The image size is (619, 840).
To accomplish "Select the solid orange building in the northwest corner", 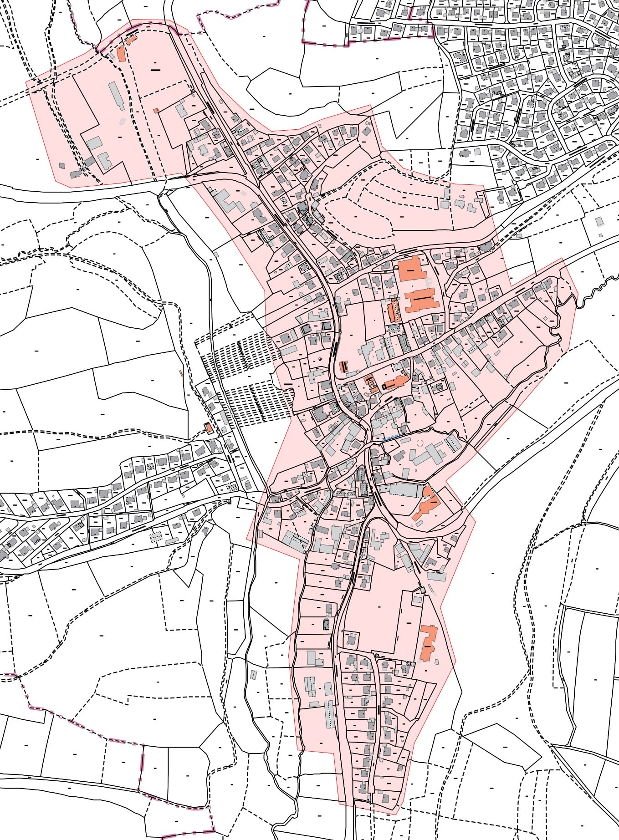I will (121, 53).
